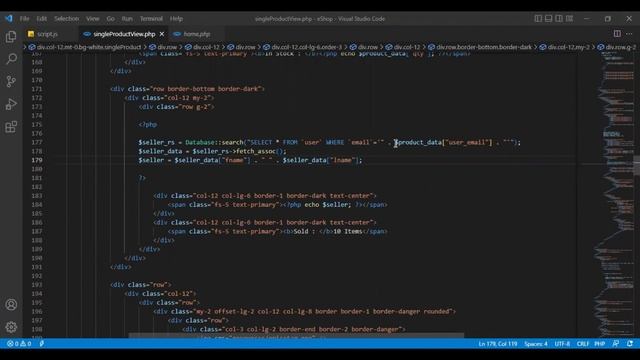Open the Accounts menu icon
640x360 pixels.
coord(11,304)
